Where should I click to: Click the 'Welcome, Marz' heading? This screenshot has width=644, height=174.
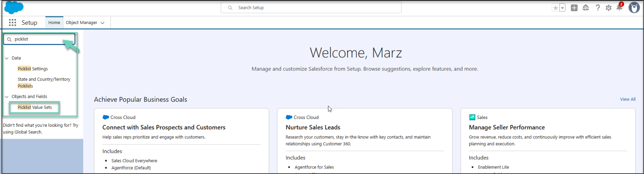pos(356,53)
